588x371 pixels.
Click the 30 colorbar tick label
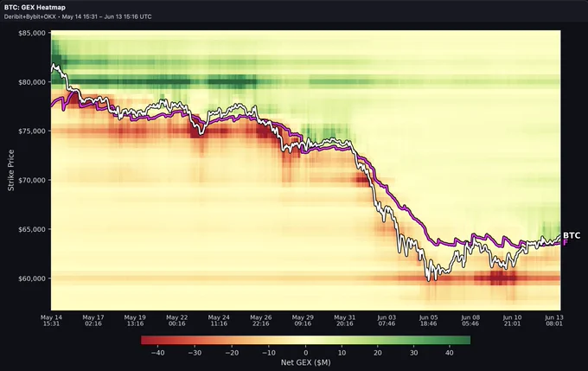(413, 353)
